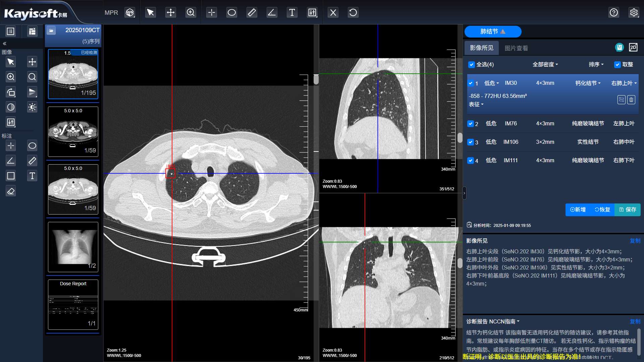Click the ellipse ROI tool in top toolbar
644x362 pixels.
231,13
